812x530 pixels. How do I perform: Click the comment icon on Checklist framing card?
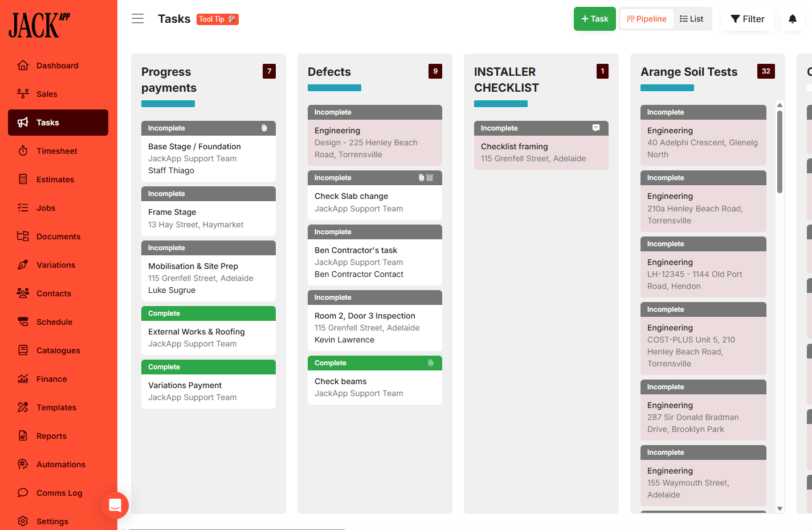596,128
